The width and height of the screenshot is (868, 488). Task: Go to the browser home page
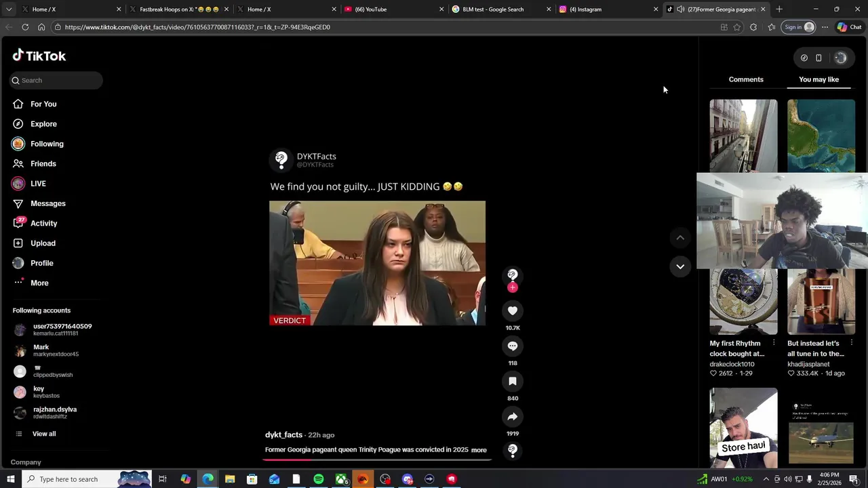pyautogui.click(x=41, y=27)
